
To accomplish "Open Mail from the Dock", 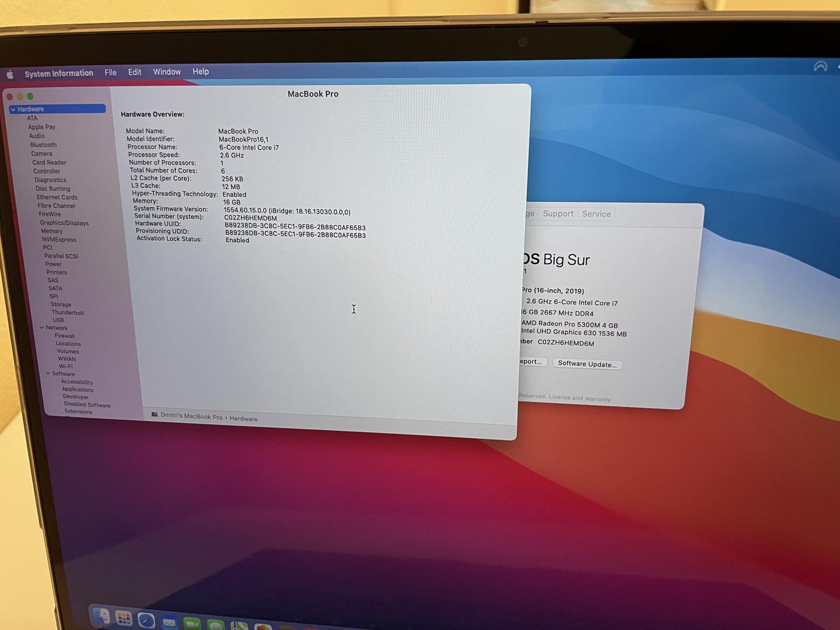I will (169, 622).
